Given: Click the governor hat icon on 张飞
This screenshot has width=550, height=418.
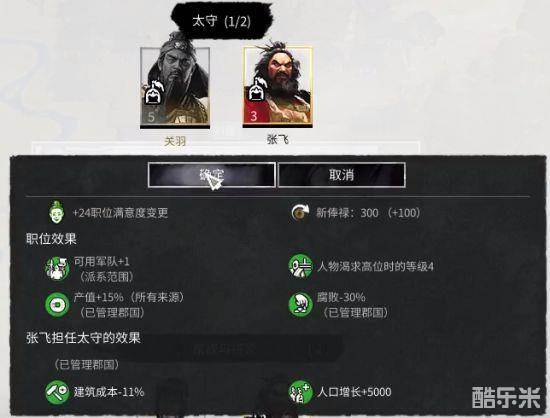Looking at the screenshot, I should [258, 89].
